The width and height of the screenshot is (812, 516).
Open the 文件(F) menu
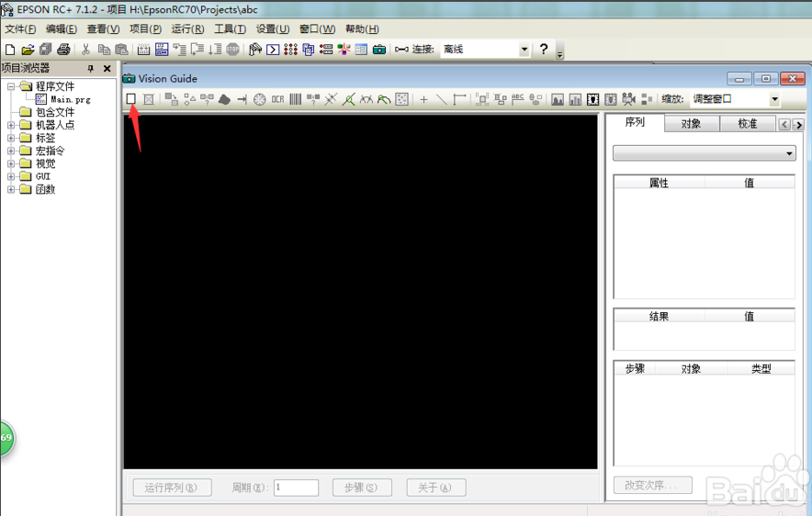20,29
